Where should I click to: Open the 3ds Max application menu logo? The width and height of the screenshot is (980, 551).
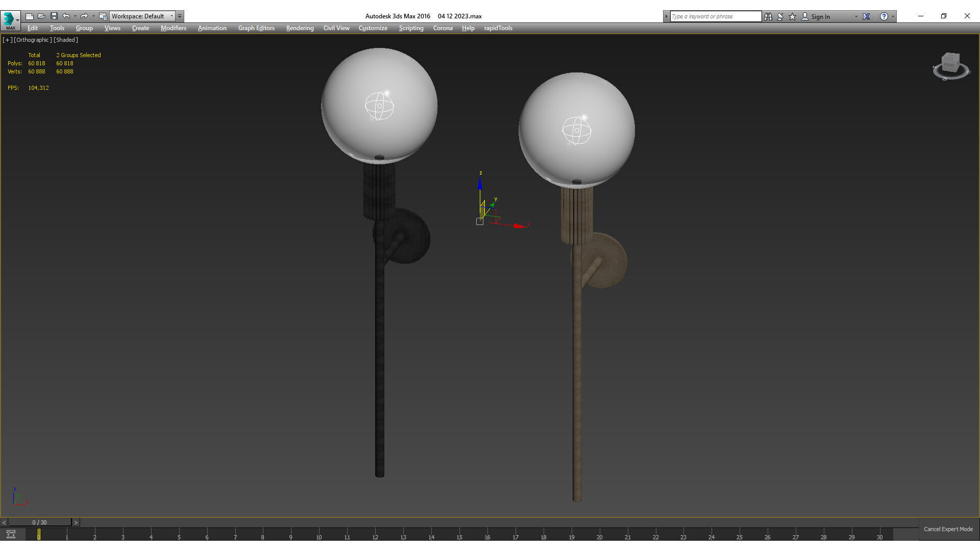pos(9,19)
